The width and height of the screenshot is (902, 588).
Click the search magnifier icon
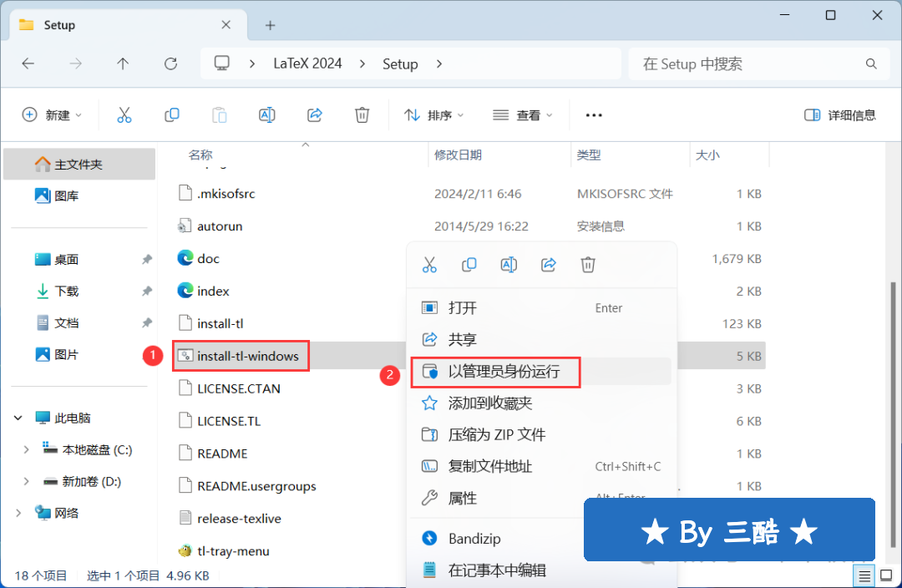[x=871, y=63]
